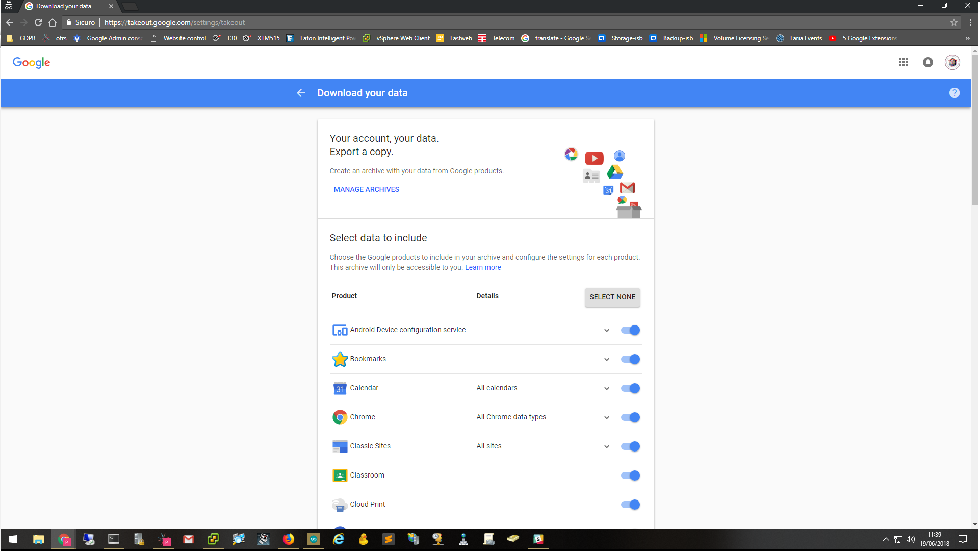980x551 pixels.
Task: Turn off the Calendar toggle
Action: 631,388
